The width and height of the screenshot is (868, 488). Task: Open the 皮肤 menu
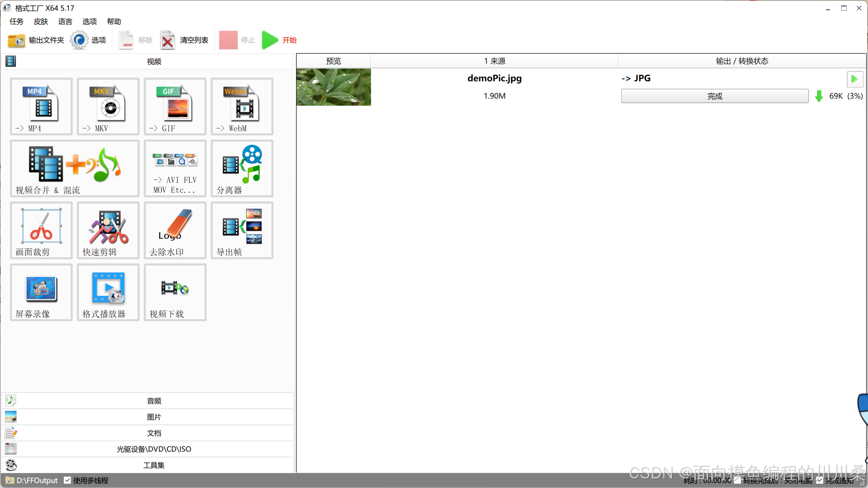[41, 21]
